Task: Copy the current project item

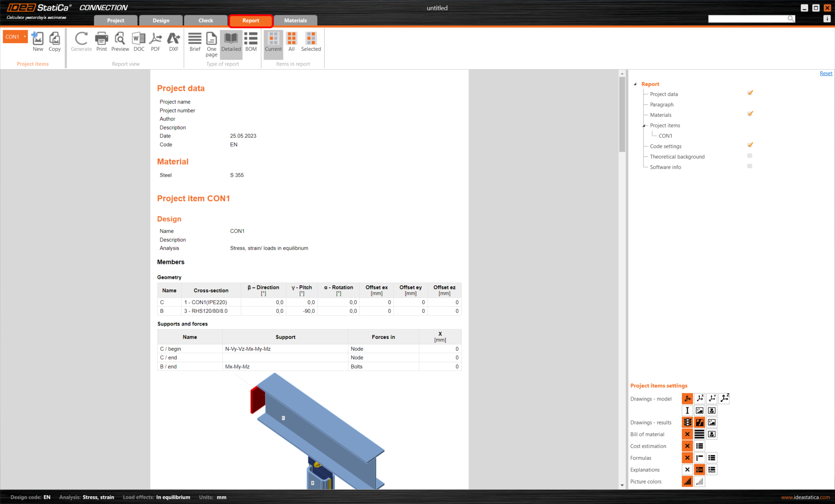Action: coord(54,42)
